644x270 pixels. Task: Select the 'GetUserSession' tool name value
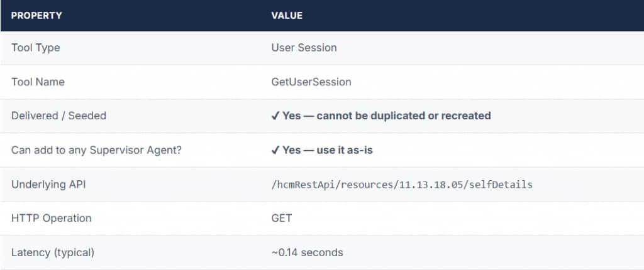311,82
